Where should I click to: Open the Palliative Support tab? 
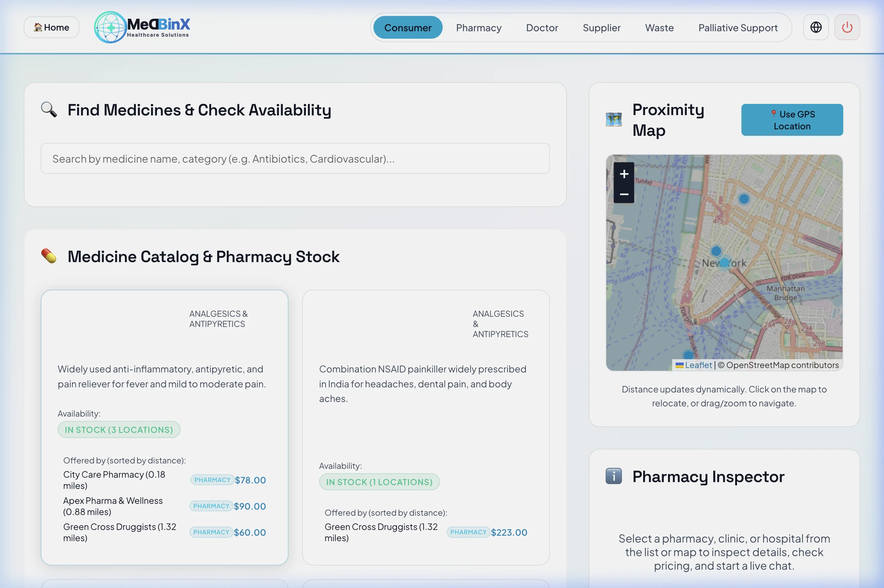[738, 27]
